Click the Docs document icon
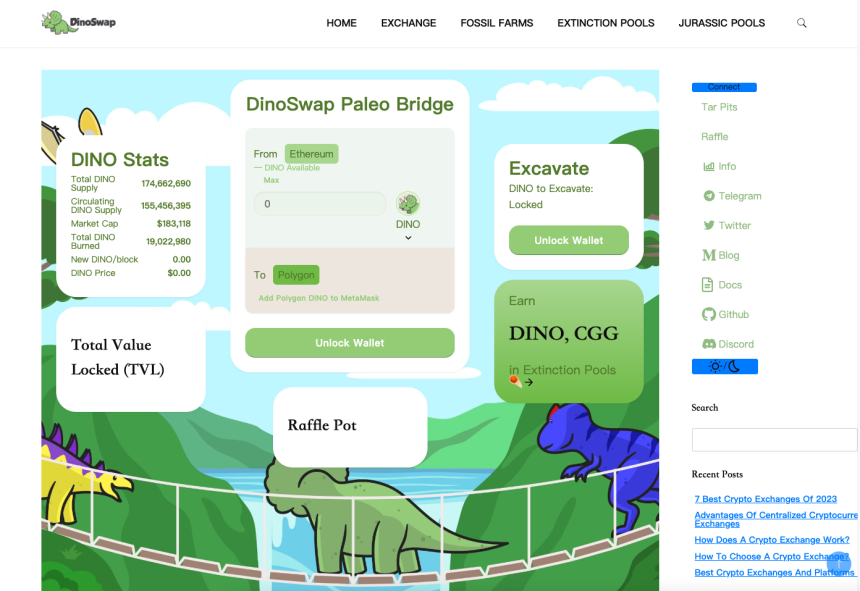Screen dimensions: 860x591 click(708, 285)
